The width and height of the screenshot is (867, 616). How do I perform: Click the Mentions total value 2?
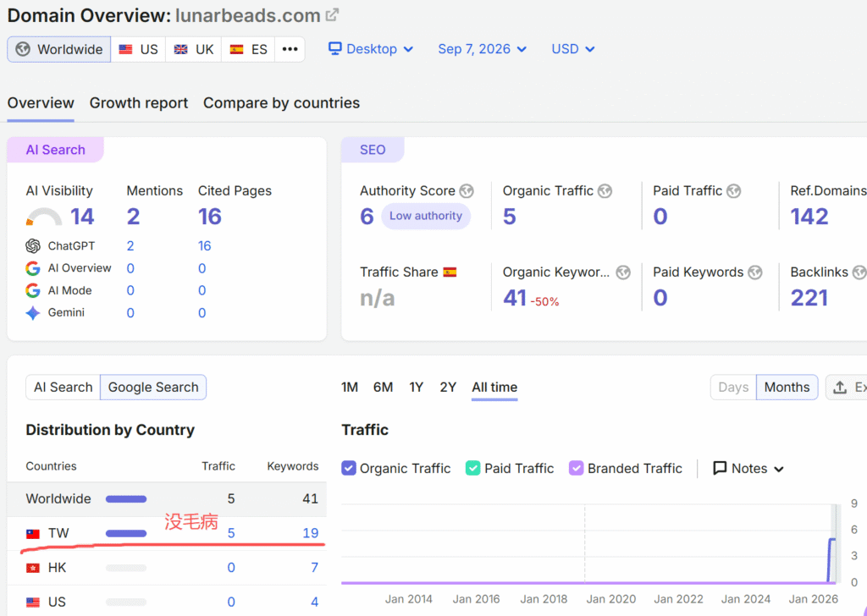pos(133,217)
